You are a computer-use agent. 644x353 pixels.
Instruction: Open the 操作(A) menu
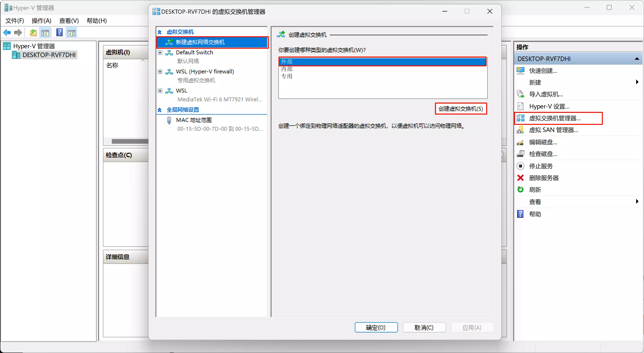coord(41,21)
